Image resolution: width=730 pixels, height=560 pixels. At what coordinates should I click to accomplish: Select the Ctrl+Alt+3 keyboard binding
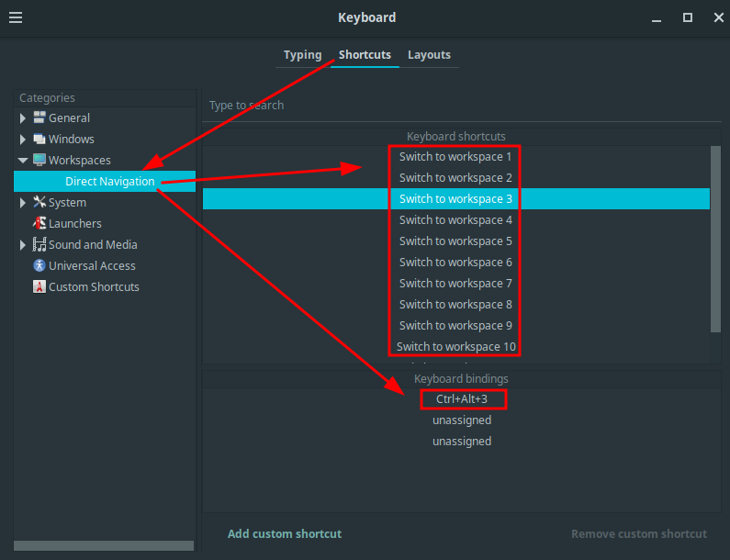coord(462,399)
